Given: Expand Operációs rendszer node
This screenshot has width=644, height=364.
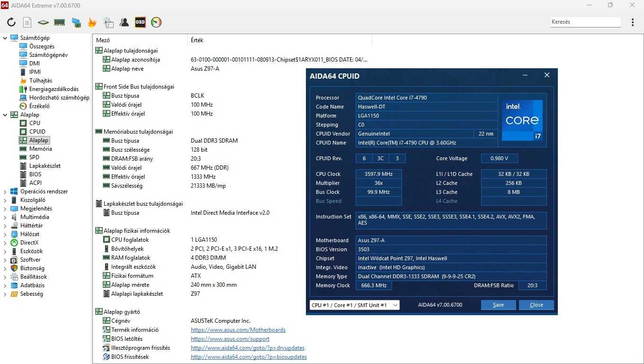Looking at the screenshot, I should pyautogui.click(x=5, y=191).
